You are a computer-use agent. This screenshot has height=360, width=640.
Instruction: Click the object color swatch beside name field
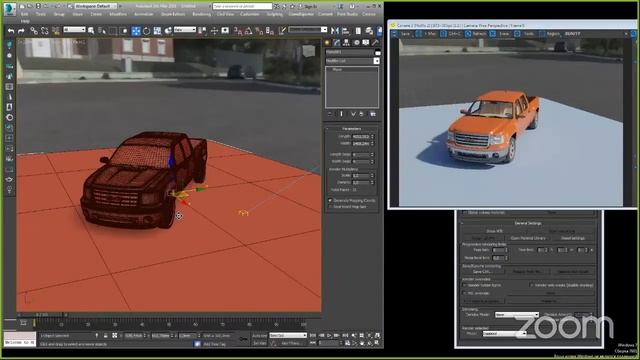click(x=377, y=52)
